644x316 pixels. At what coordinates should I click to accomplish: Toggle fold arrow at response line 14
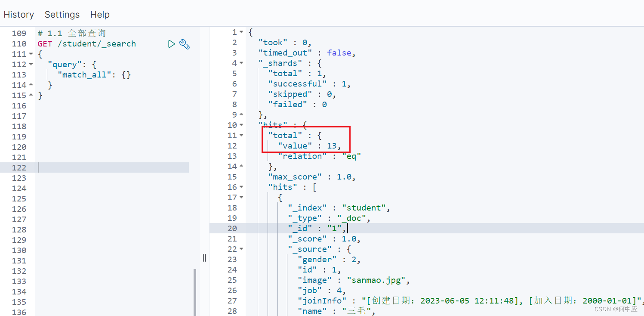[x=241, y=167]
